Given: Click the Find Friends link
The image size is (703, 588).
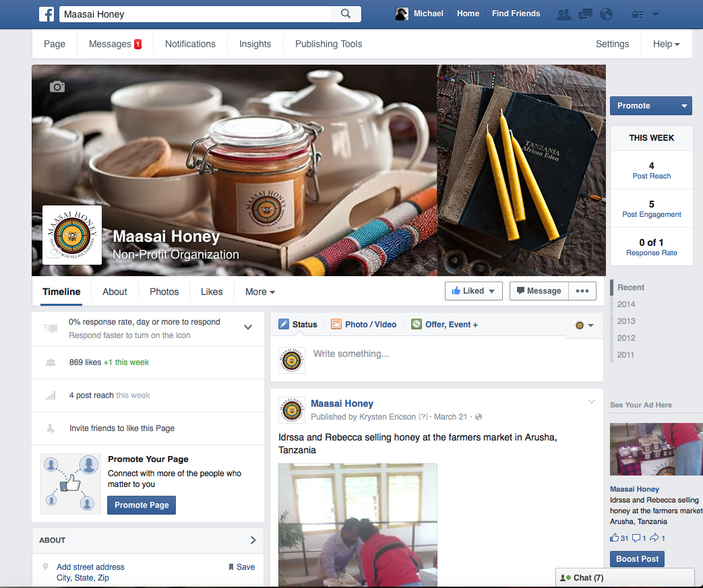Looking at the screenshot, I should point(516,13).
